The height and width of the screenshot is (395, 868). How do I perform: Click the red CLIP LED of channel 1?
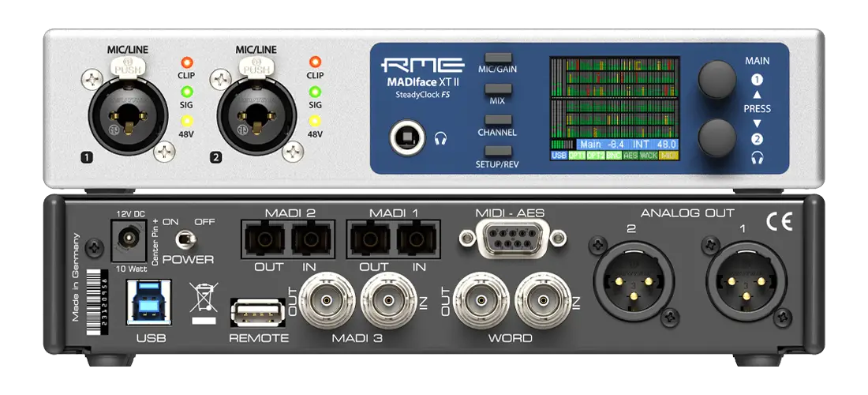(186, 62)
